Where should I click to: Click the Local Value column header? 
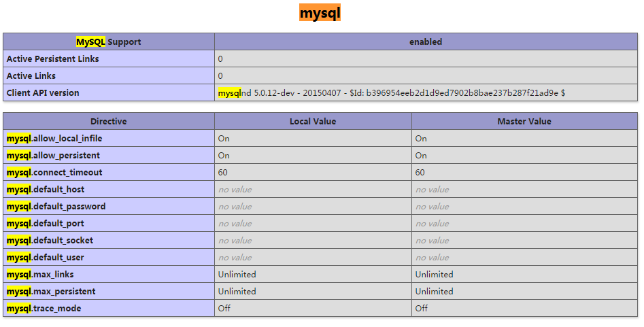313,121
